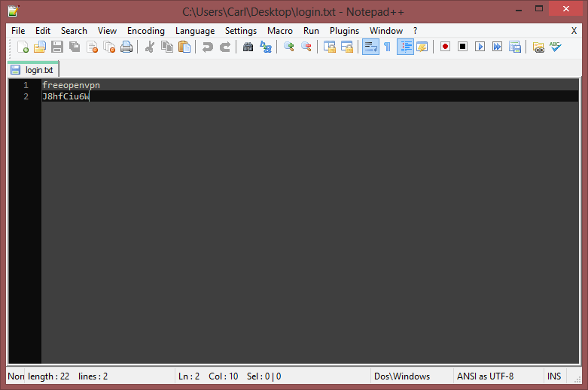Open the Encoding menu
Viewport: 588px width, 390px height.
[146, 31]
